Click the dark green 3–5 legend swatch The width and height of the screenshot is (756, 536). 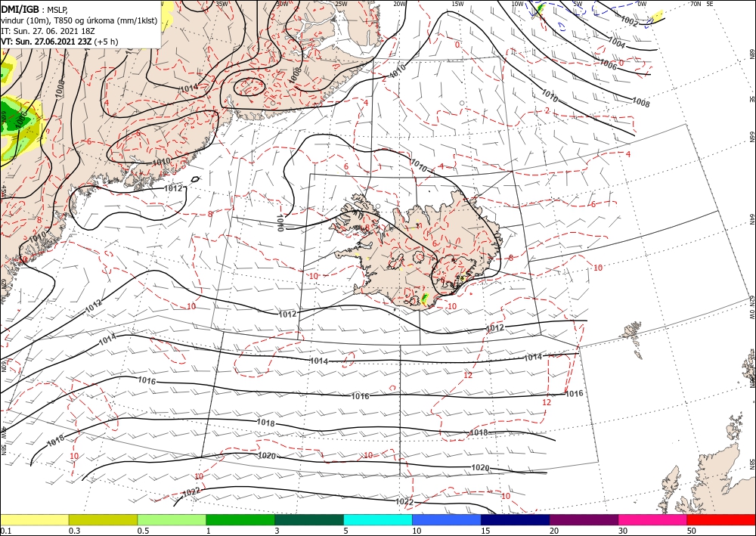(309, 519)
